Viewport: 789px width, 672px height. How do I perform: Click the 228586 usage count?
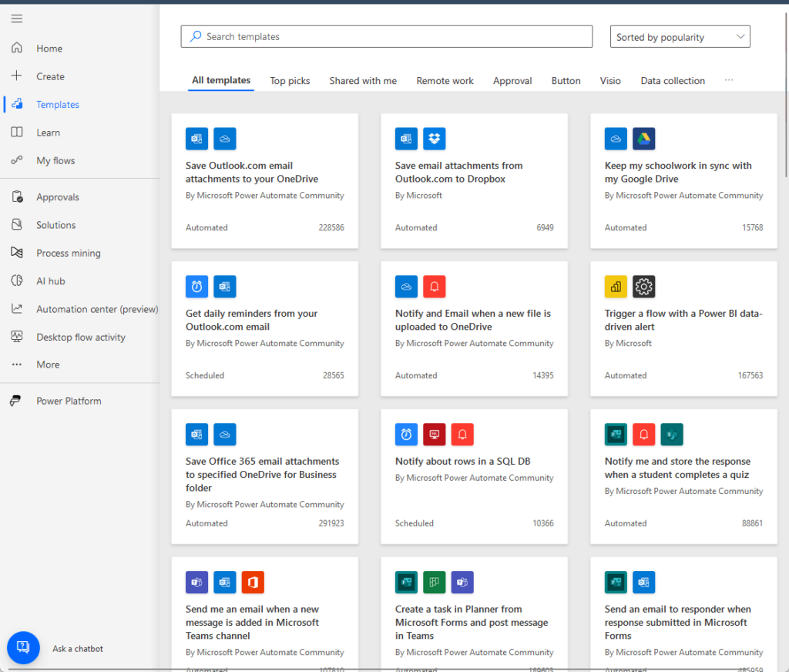pyautogui.click(x=331, y=227)
